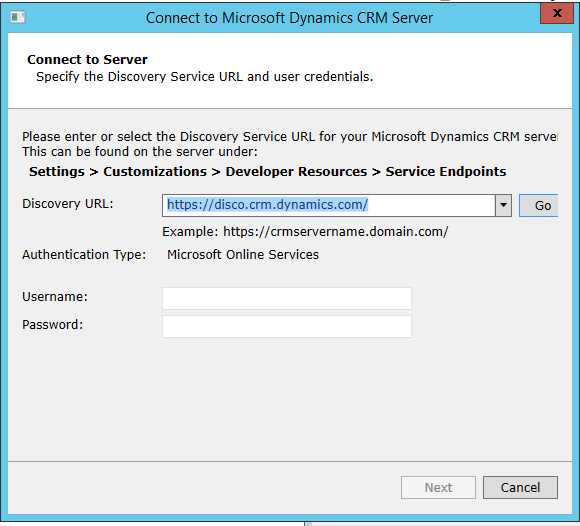This screenshot has width=580, height=526.
Task: Click the dialog title bar text
Action: click(x=289, y=18)
